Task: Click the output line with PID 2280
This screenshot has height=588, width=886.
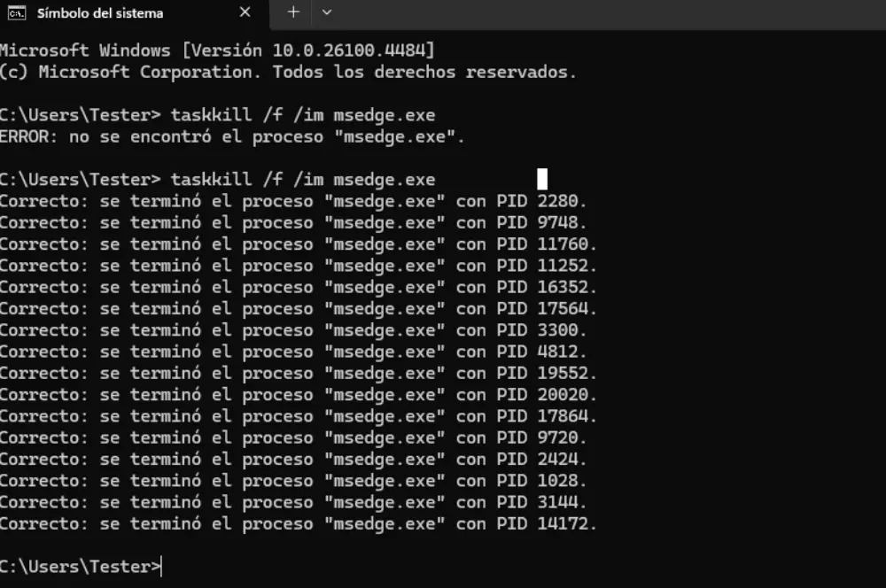Action: pyautogui.click(x=292, y=201)
